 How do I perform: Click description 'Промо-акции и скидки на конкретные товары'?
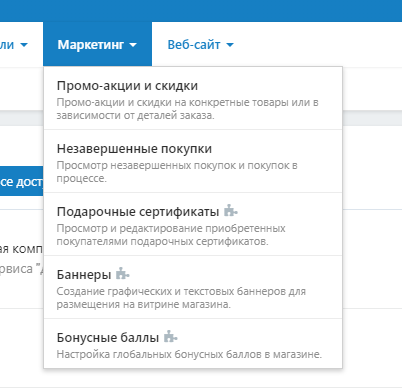[172, 102]
